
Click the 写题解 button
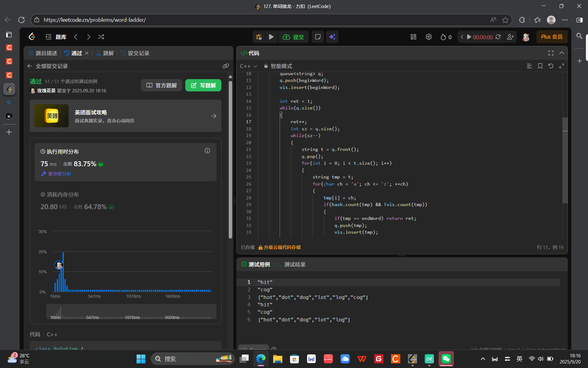(203, 85)
